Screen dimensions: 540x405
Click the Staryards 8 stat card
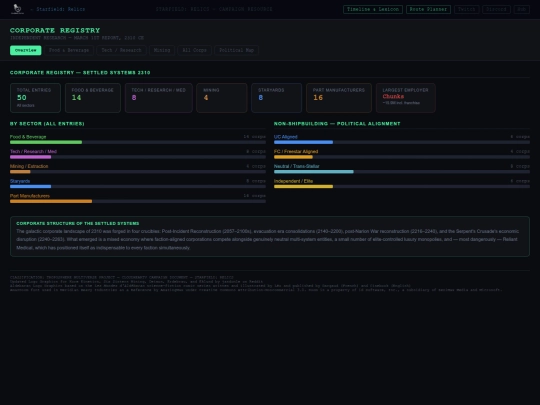click(x=277, y=98)
